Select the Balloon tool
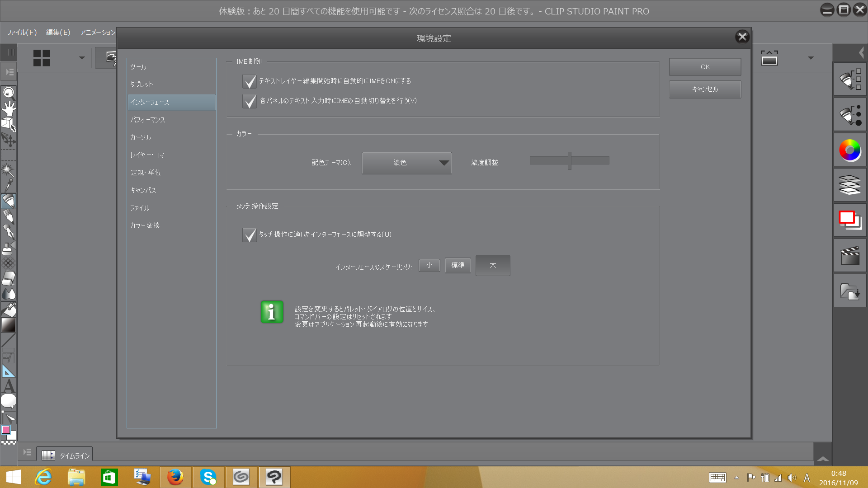This screenshot has width=868, height=488. click(x=9, y=401)
